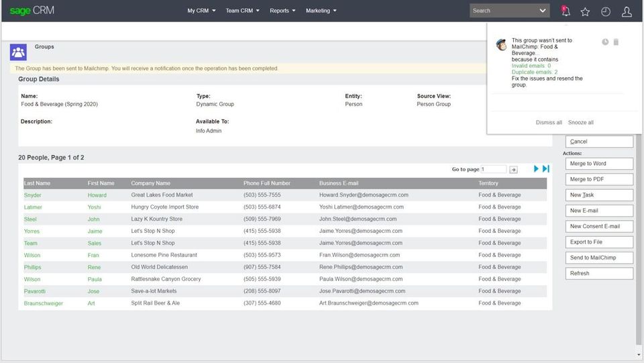Screen dimensions: 644x363
Task: Open recent items clock icon
Action: pyautogui.click(x=606, y=11)
